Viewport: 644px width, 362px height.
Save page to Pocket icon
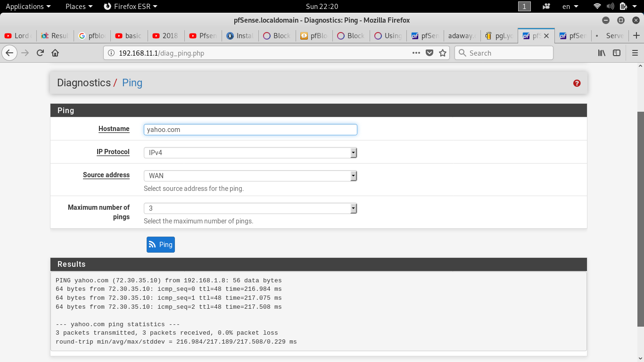pos(429,53)
